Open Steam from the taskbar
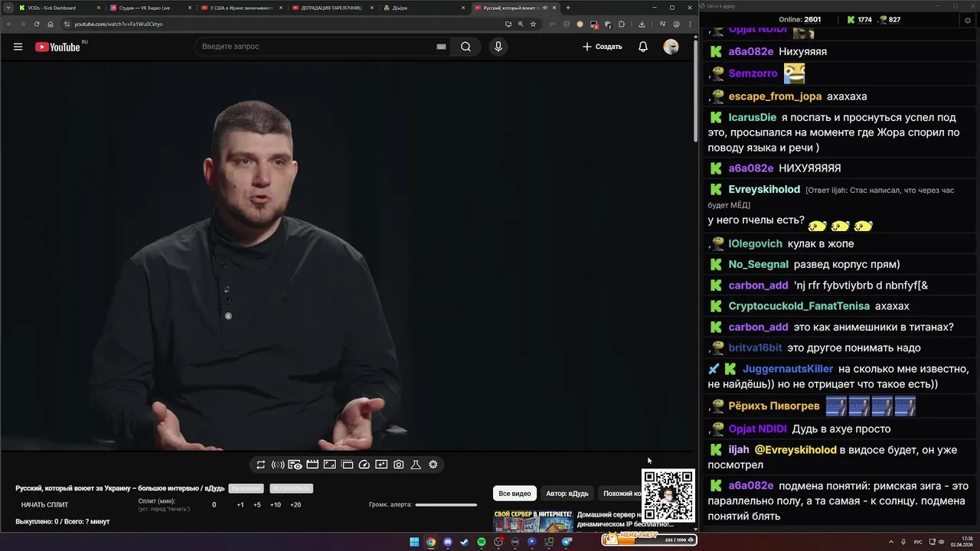Screen dimensions: 980x551 465,542
